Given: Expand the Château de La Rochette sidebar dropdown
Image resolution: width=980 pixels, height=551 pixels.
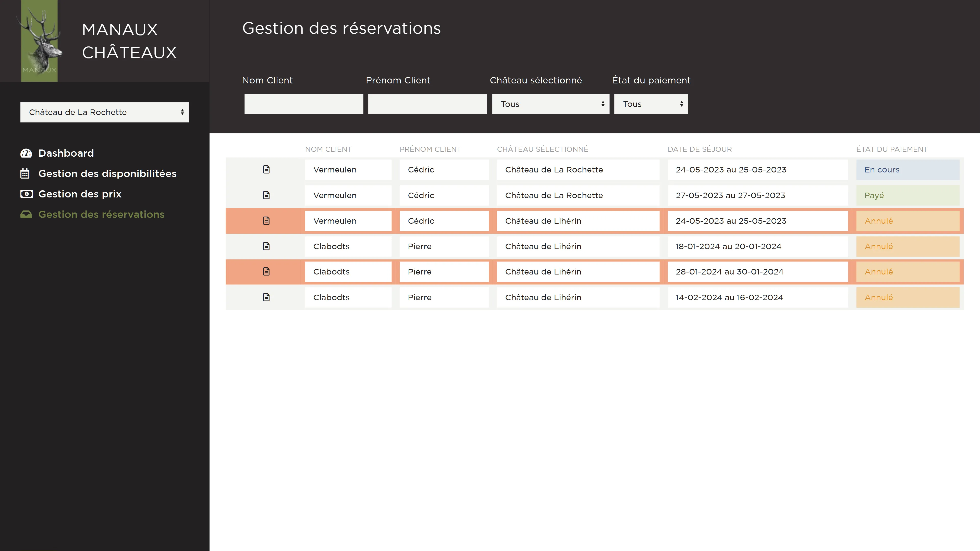Looking at the screenshot, I should pyautogui.click(x=105, y=112).
